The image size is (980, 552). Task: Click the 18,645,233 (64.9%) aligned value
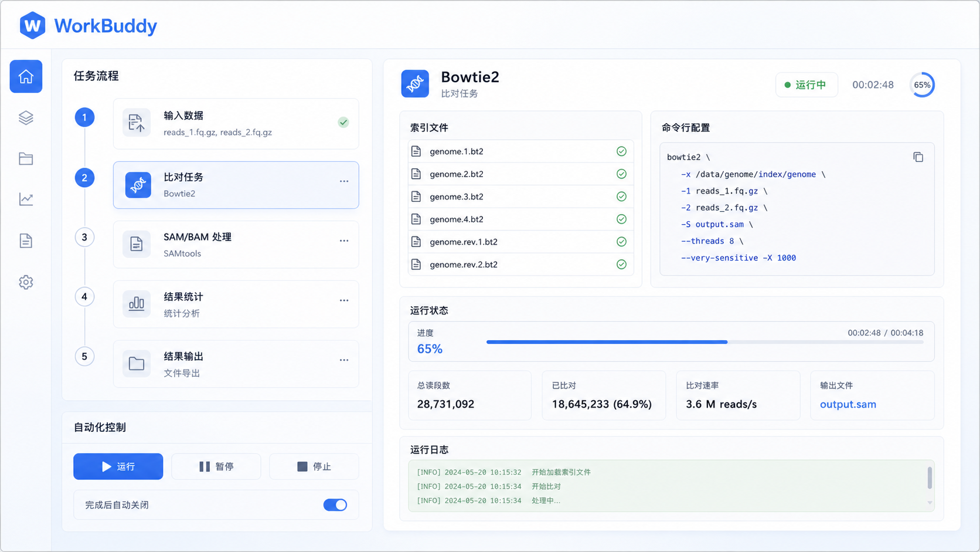click(x=601, y=404)
